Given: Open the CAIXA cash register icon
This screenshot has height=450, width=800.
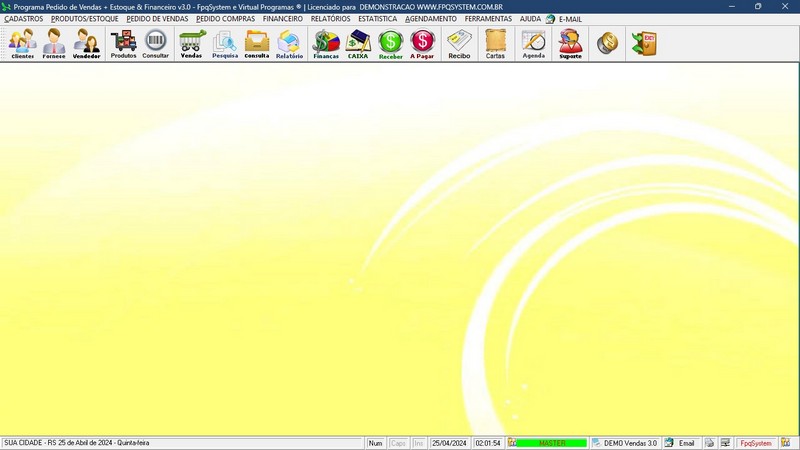Looking at the screenshot, I should click(358, 44).
